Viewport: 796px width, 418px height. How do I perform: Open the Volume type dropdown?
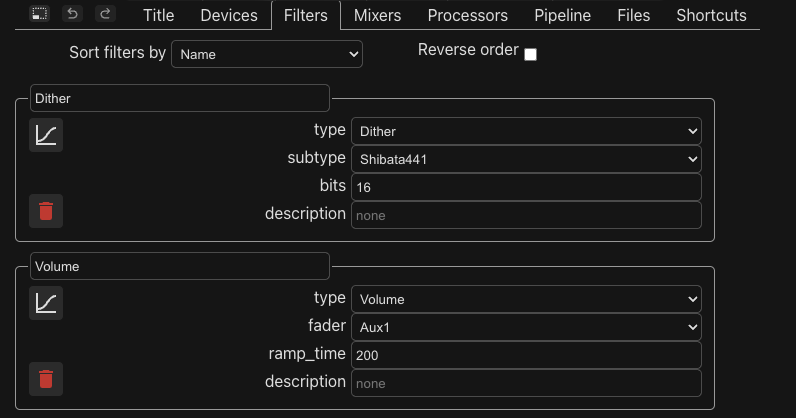tap(526, 300)
